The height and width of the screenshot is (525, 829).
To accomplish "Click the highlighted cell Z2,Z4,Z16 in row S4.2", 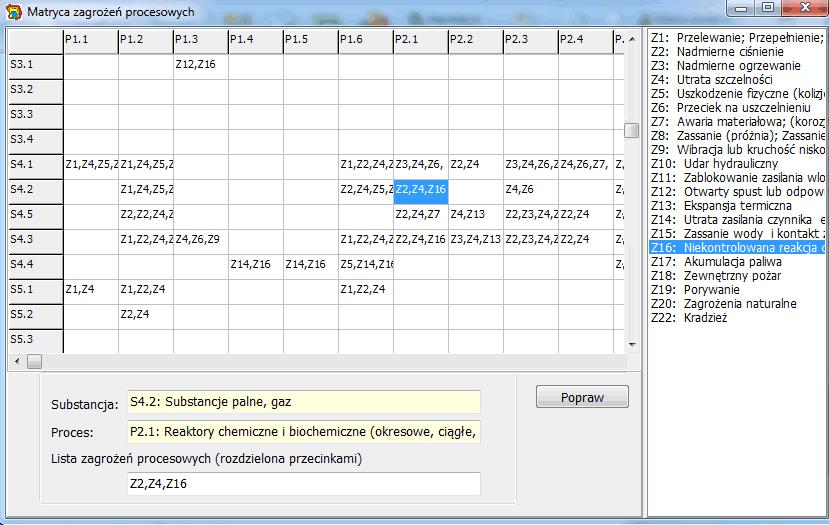I will pos(421,191).
